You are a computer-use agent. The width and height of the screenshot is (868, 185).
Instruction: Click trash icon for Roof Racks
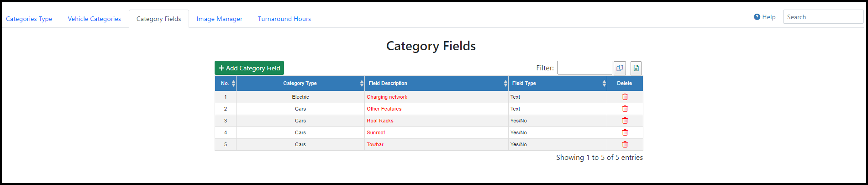(x=625, y=121)
